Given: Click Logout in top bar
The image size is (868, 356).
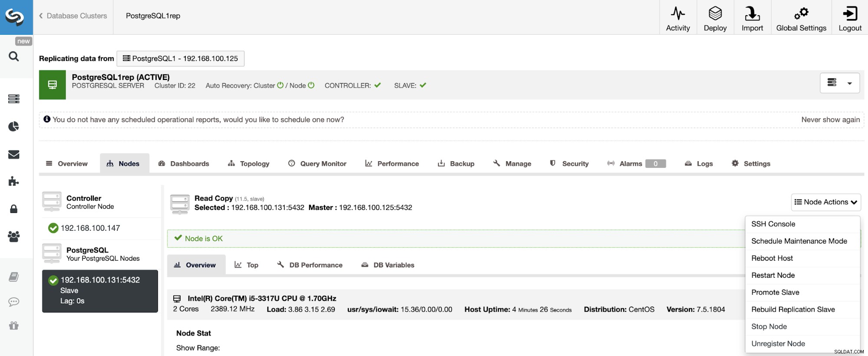Looking at the screenshot, I should pos(850,19).
